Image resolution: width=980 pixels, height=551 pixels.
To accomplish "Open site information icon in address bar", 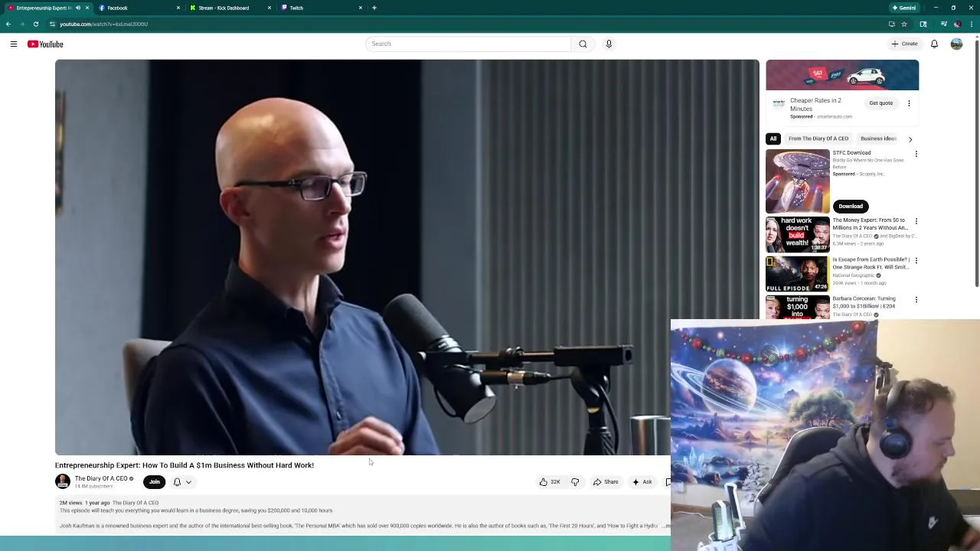I will pos(52,24).
